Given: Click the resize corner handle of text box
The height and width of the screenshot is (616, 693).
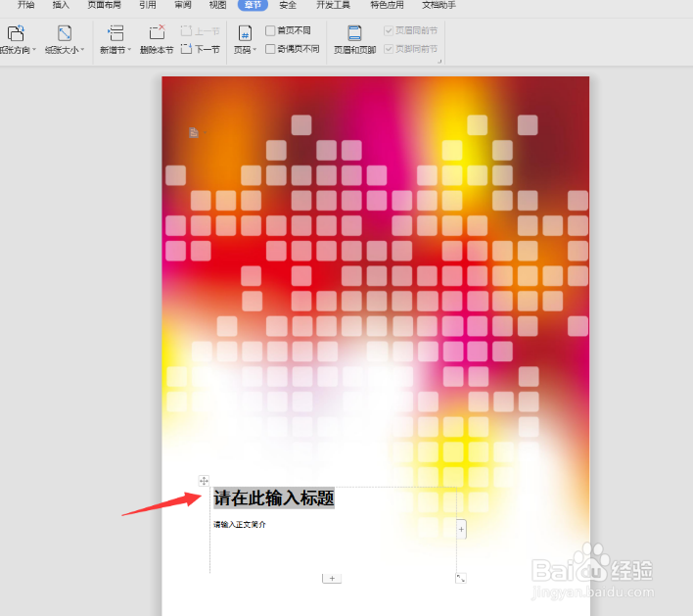Looking at the screenshot, I should pos(460,578).
